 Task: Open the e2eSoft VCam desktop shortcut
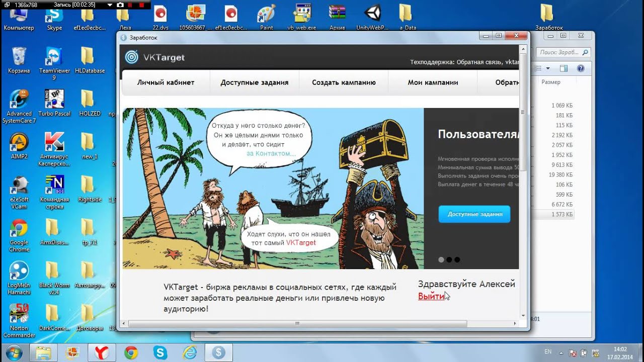click(19, 193)
